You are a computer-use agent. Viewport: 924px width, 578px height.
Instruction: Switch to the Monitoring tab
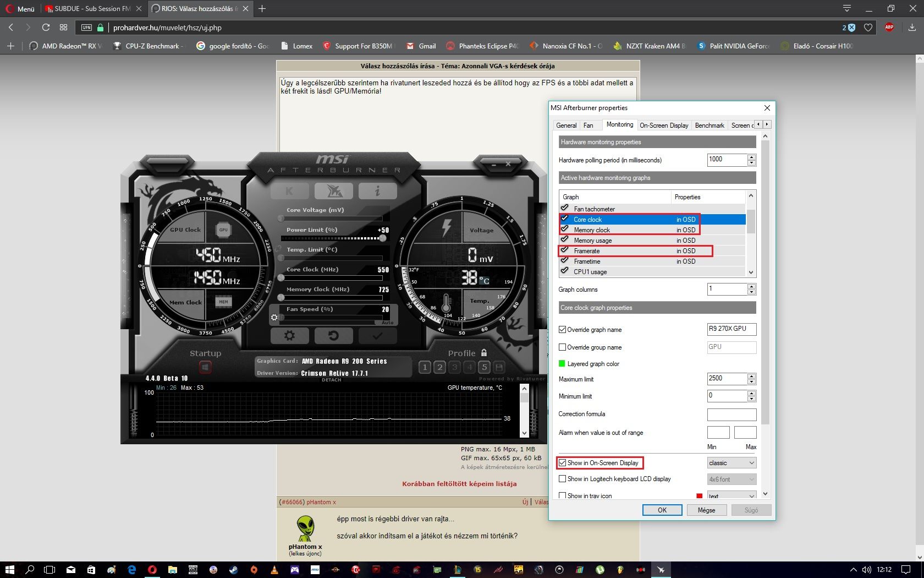[x=620, y=124]
